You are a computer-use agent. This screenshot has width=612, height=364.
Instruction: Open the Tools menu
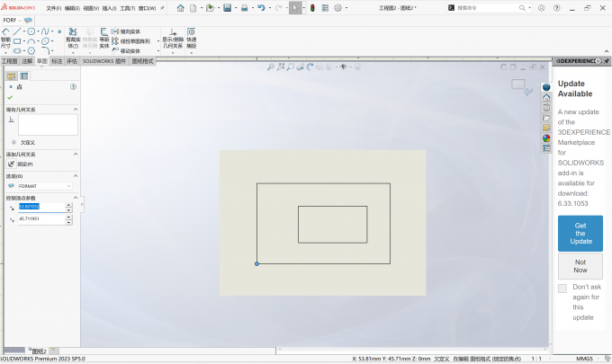pos(127,8)
